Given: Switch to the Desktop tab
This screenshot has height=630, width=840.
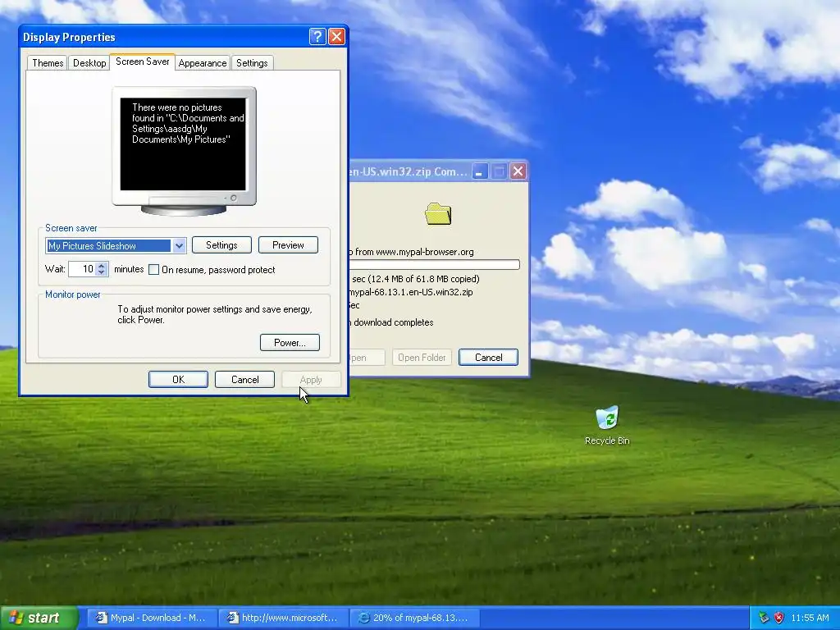Looking at the screenshot, I should [x=89, y=63].
